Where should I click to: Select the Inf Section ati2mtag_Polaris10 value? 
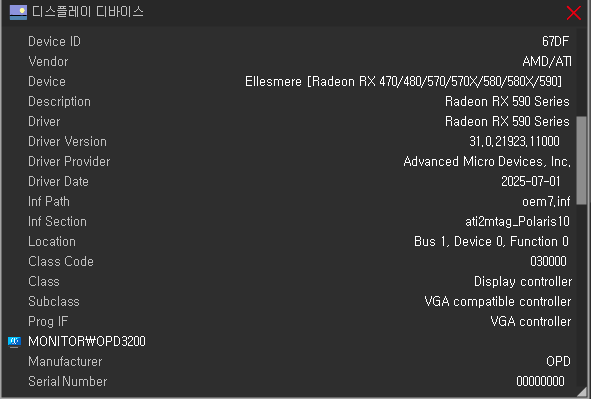[x=518, y=222]
